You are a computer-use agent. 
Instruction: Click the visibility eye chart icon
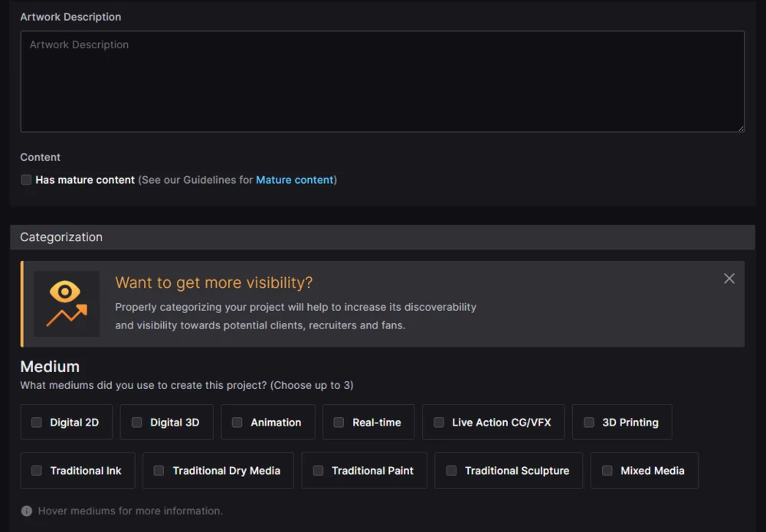point(67,304)
